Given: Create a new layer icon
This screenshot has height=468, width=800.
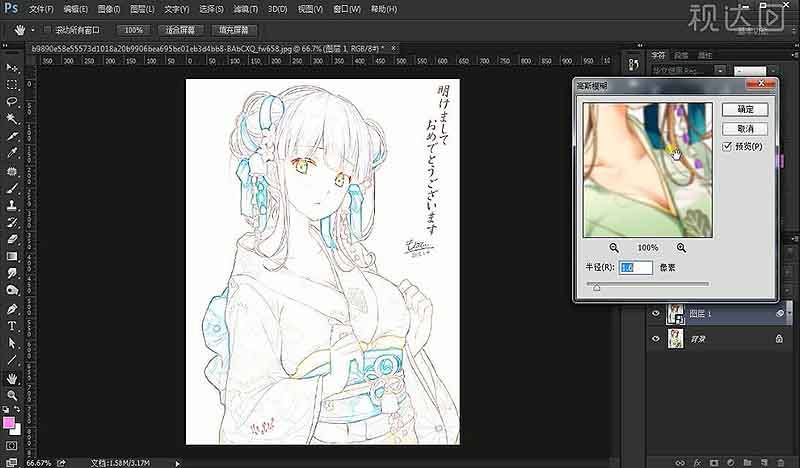Looking at the screenshot, I should pos(764,462).
